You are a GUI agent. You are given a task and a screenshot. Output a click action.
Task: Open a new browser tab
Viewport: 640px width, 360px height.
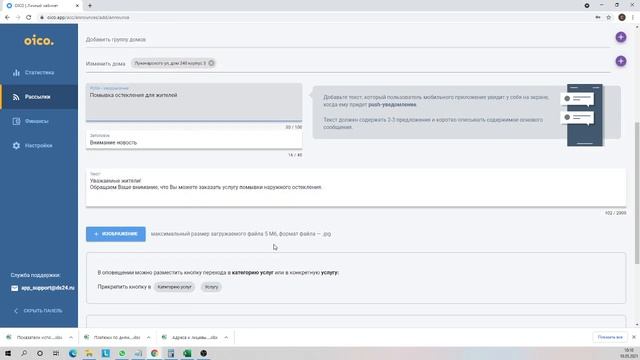[90, 6]
